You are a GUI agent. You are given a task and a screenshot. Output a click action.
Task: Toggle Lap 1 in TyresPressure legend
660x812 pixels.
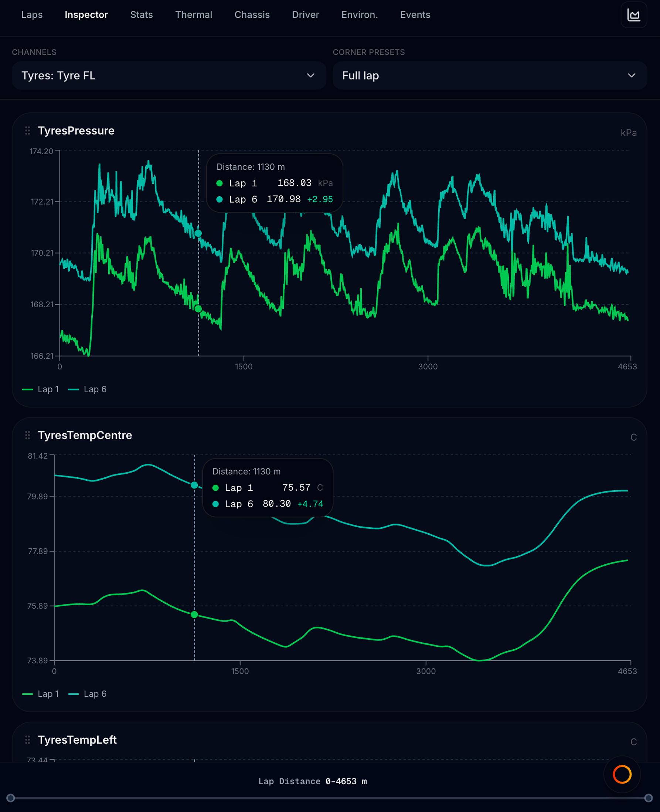tap(41, 389)
